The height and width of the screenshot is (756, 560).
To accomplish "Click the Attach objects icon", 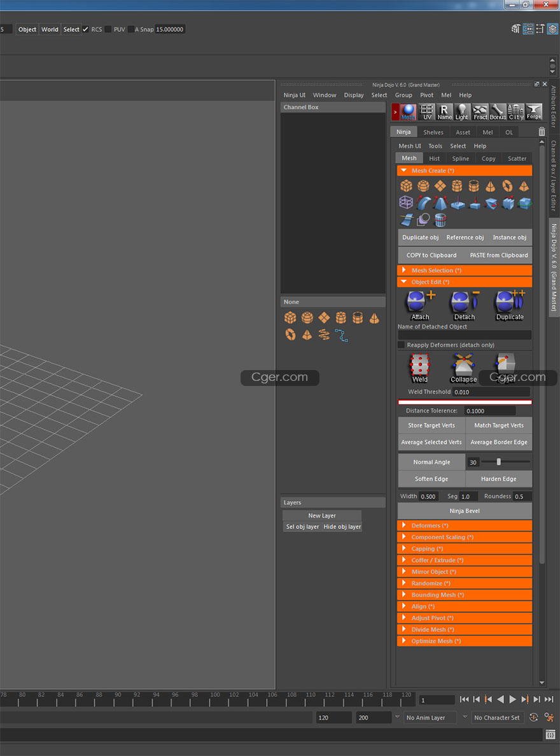I will click(x=420, y=305).
